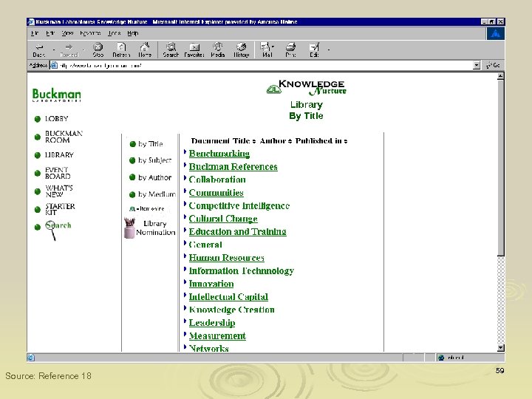Screen dimensions: 532x399
Task: Expand the Competitive Intelligence triangle
Action: click(x=185, y=204)
